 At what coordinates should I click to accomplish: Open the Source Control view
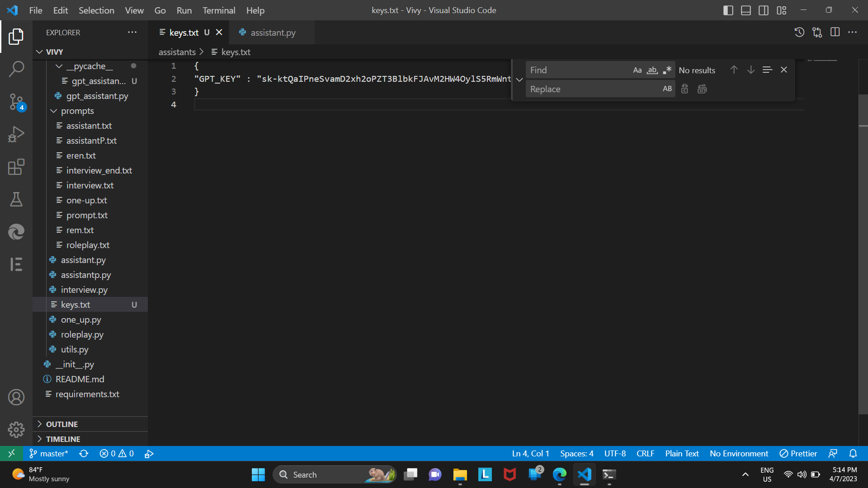pyautogui.click(x=16, y=102)
